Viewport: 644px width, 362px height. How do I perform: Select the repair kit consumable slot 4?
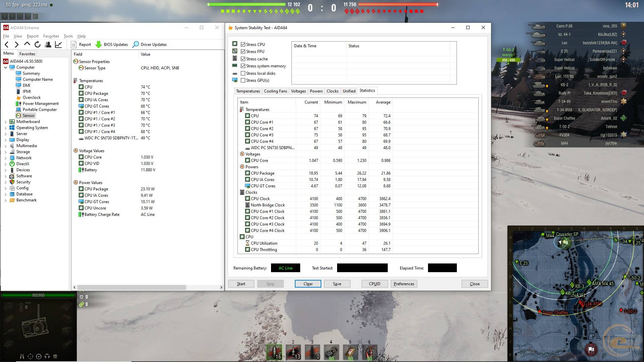(331, 352)
